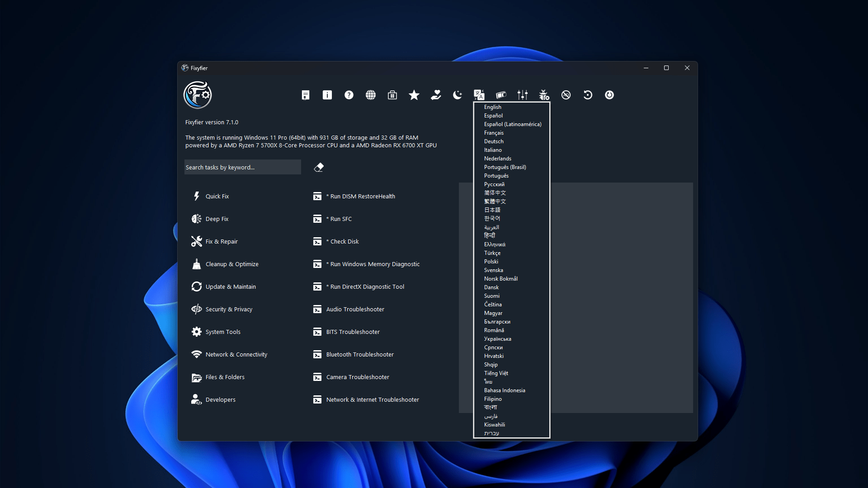Viewport: 868px width, 488px height.
Task: Click the briefcase icon in the toolbar
Action: (x=392, y=95)
